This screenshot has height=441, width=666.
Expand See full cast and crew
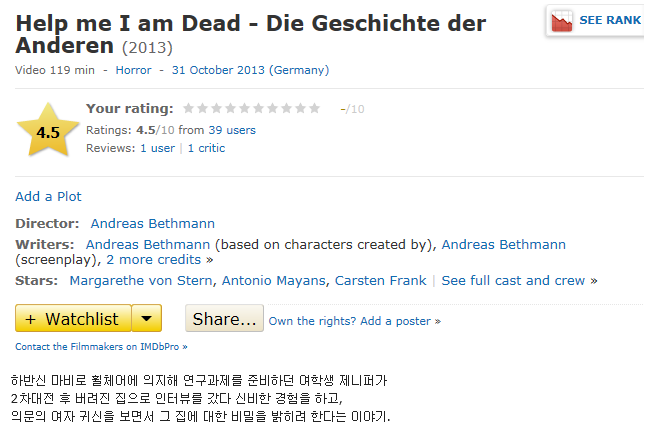[x=513, y=280]
